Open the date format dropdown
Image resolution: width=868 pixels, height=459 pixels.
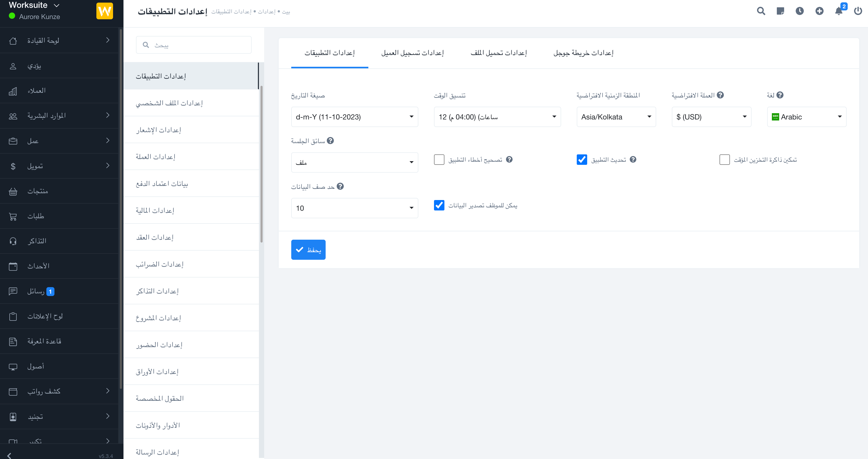[x=355, y=117]
